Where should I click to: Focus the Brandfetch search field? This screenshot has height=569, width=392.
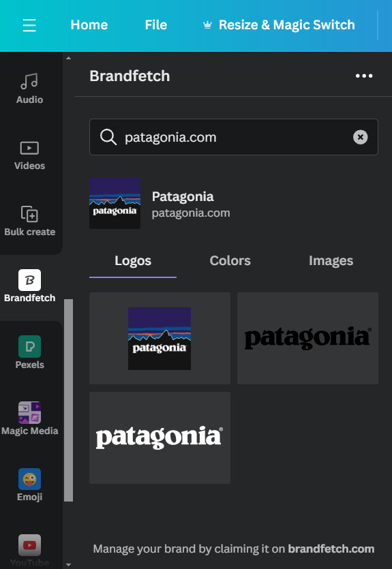click(x=234, y=137)
